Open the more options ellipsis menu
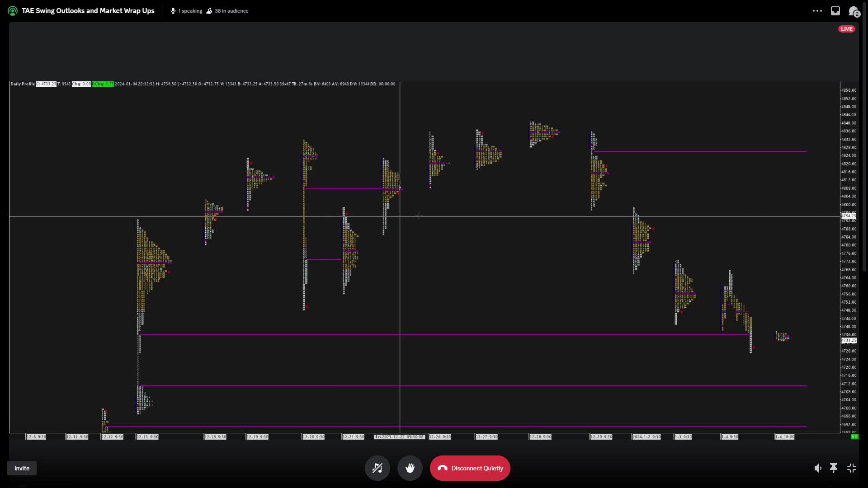Screen dimensions: 868x488 tap(817, 10)
